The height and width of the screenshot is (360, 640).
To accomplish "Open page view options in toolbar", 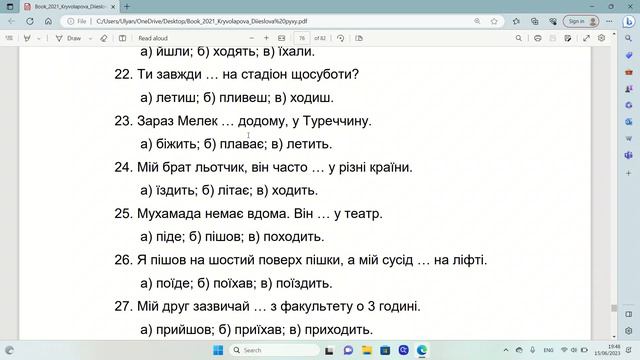I will pos(359,38).
